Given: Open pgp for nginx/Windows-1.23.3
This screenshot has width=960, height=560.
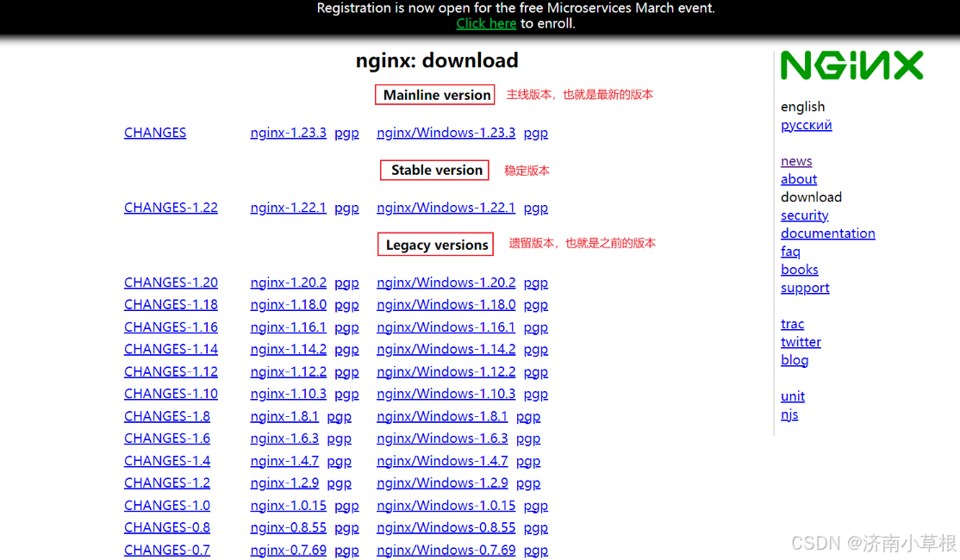Looking at the screenshot, I should pyautogui.click(x=536, y=134).
